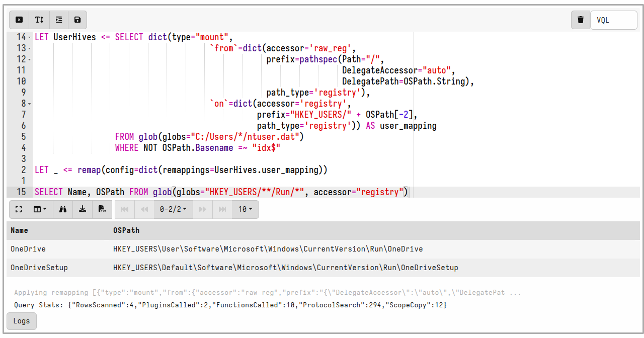Click the Logs button
644x338 pixels.
[22, 321]
